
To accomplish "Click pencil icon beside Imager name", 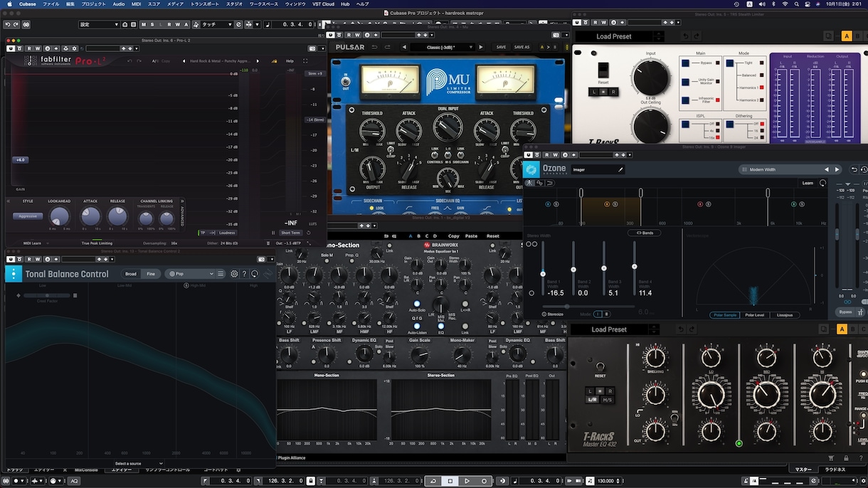I will click(620, 169).
